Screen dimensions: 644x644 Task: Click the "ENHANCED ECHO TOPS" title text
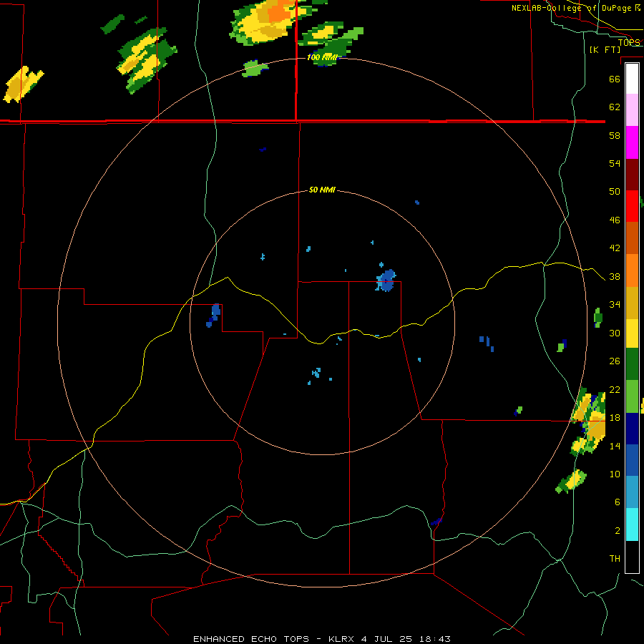(x=251, y=639)
